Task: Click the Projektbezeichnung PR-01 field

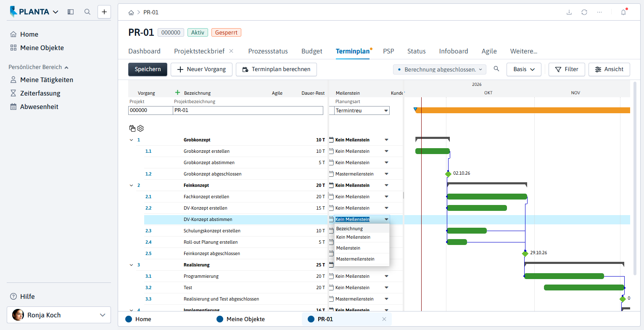Action: coord(248,110)
